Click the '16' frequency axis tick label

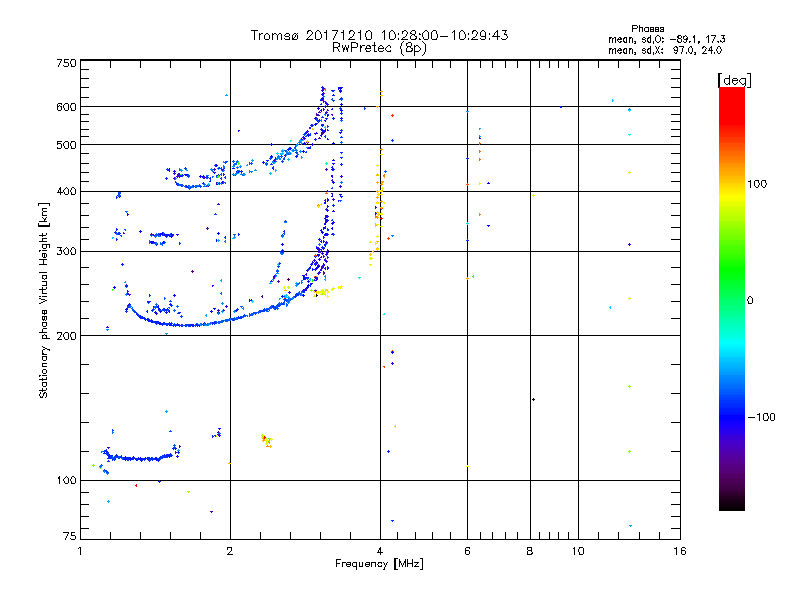coord(680,551)
